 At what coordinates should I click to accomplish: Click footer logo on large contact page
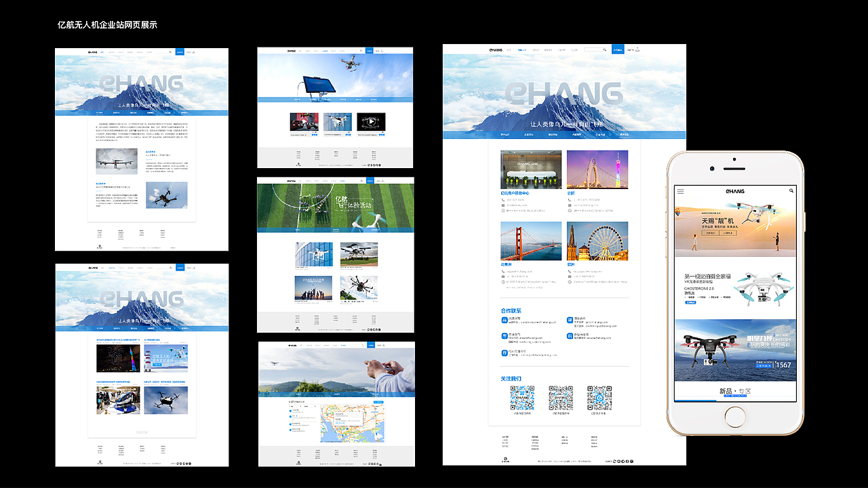(x=505, y=460)
